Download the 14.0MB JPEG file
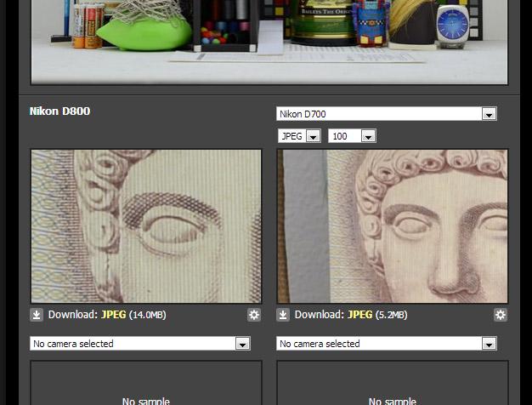Image resolution: width=532 pixels, height=405 pixels. click(113, 315)
